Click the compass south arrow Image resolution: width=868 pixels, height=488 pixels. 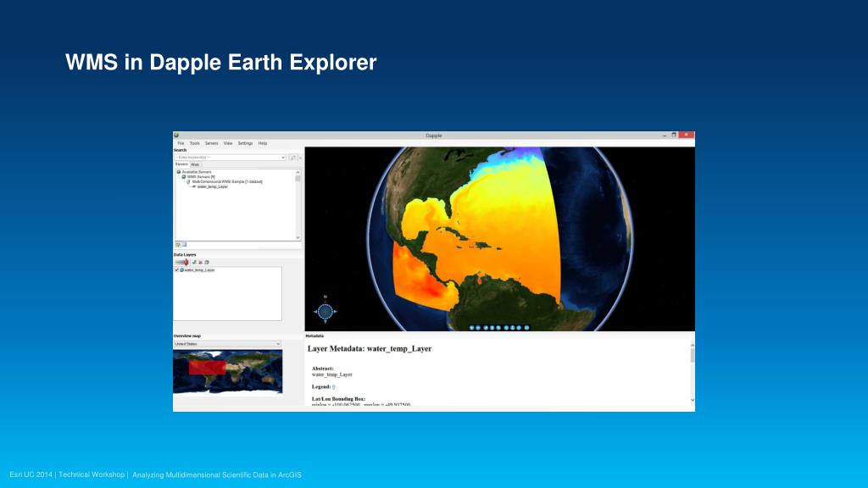click(x=325, y=321)
